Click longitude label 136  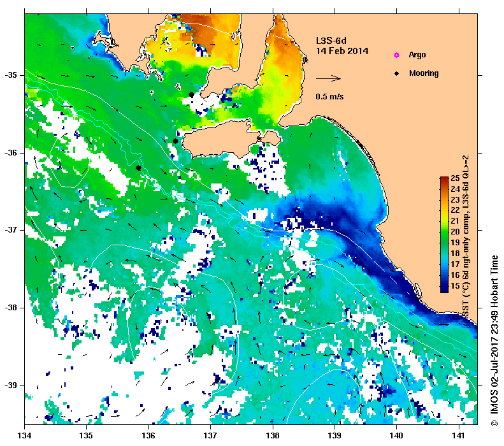pos(148,436)
